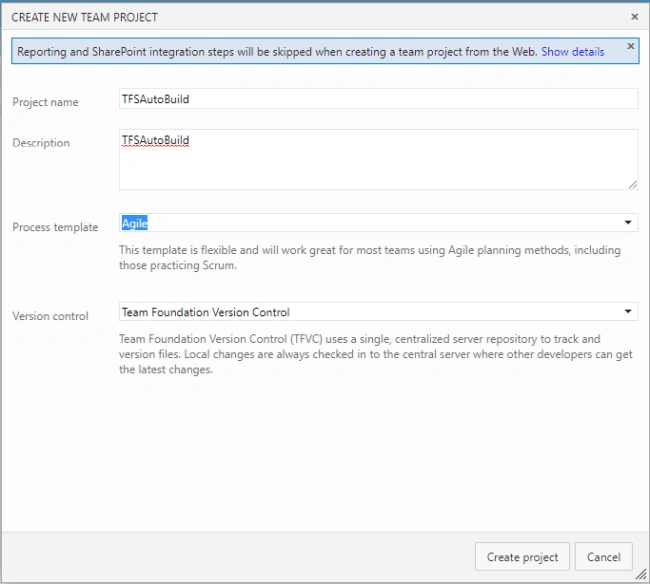Close the Create New Team Project dialog

click(x=634, y=17)
